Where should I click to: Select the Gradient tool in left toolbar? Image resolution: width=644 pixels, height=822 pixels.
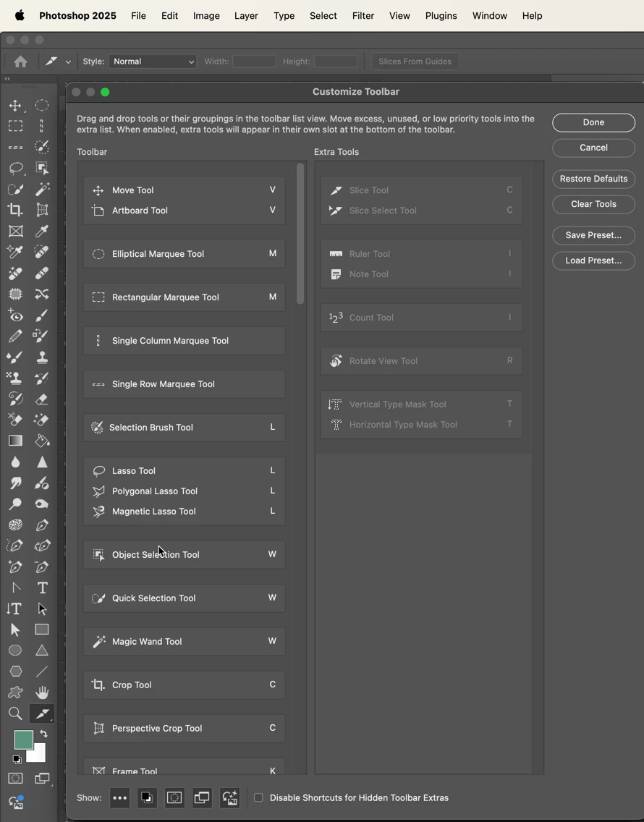pyautogui.click(x=15, y=441)
